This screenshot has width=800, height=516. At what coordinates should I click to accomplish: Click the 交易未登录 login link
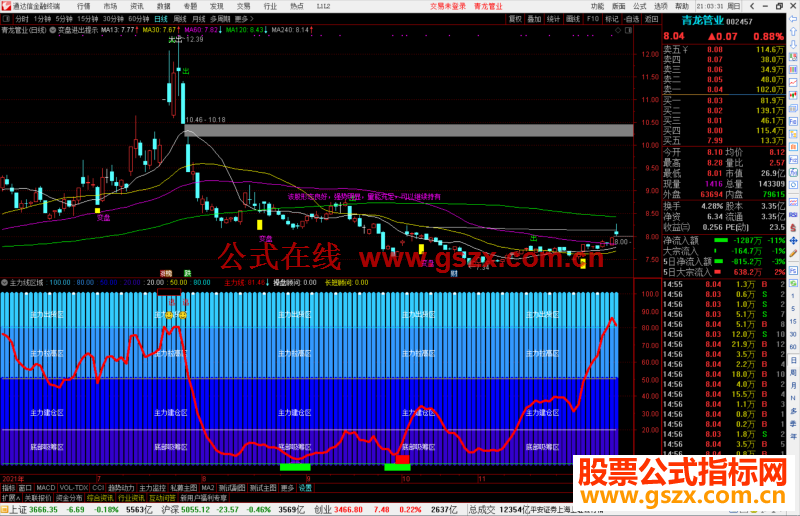pos(448,6)
